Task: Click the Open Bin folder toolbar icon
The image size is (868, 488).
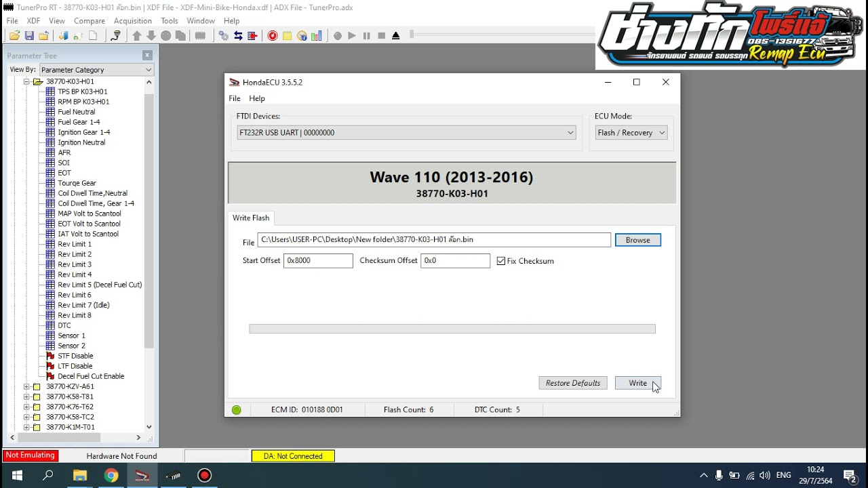Action: [14, 36]
